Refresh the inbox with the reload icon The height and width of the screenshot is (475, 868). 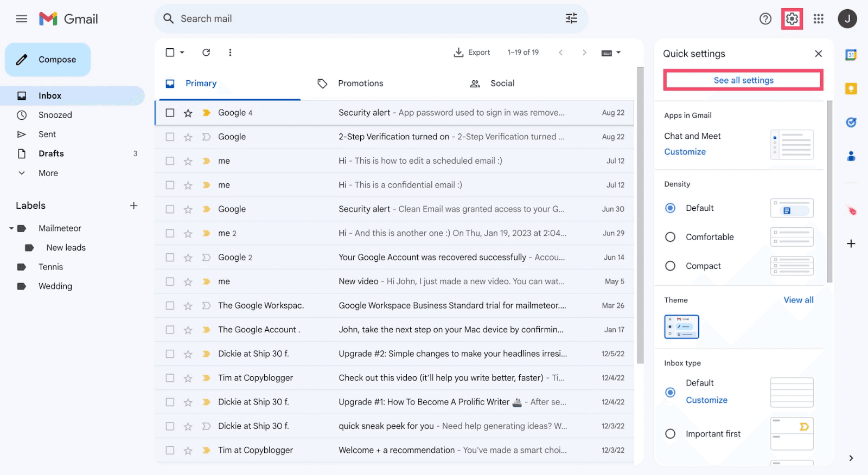coord(206,53)
